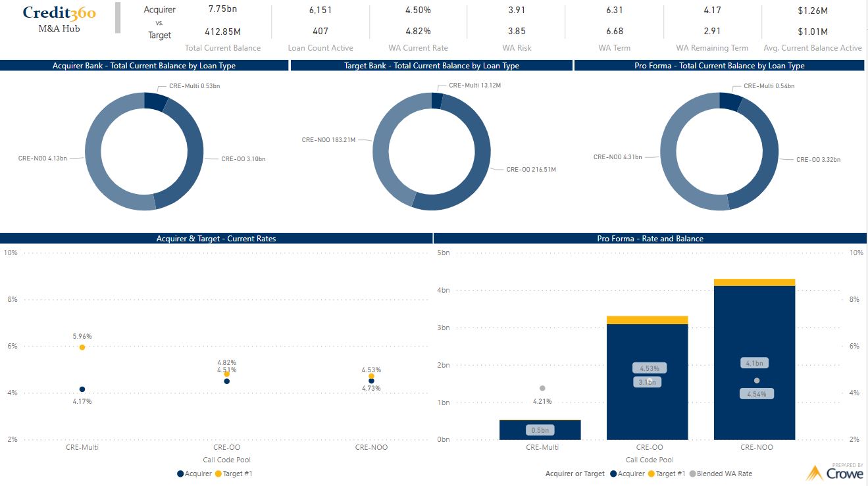Click the Acquirer 7.75bn Total Current Balance value
The width and height of the screenshot is (868, 486).
coord(222,10)
